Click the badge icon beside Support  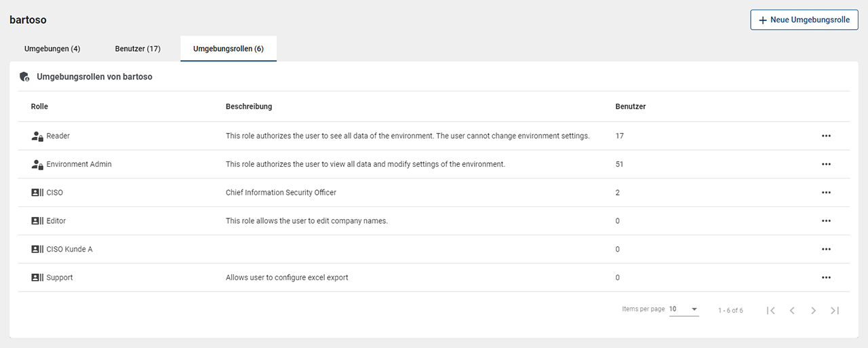point(37,277)
